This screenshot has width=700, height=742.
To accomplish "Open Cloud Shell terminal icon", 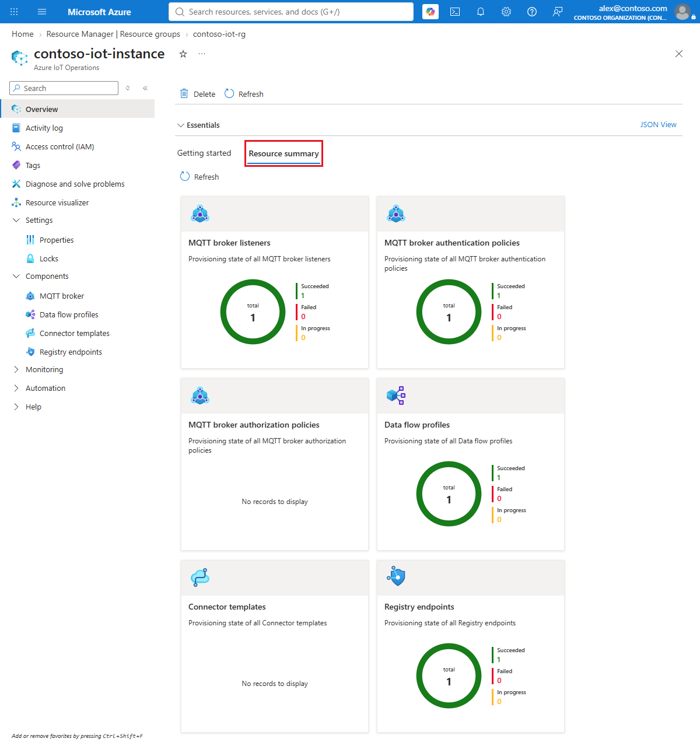I will pos(455,12).
